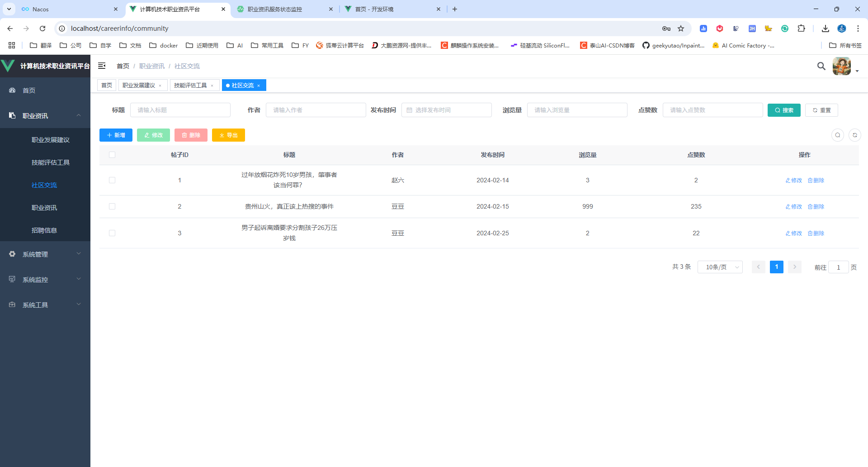This screenshot has height=467, width=868.
Task: Go back with the browser back arrow
Action: click(x=10, y=29)
